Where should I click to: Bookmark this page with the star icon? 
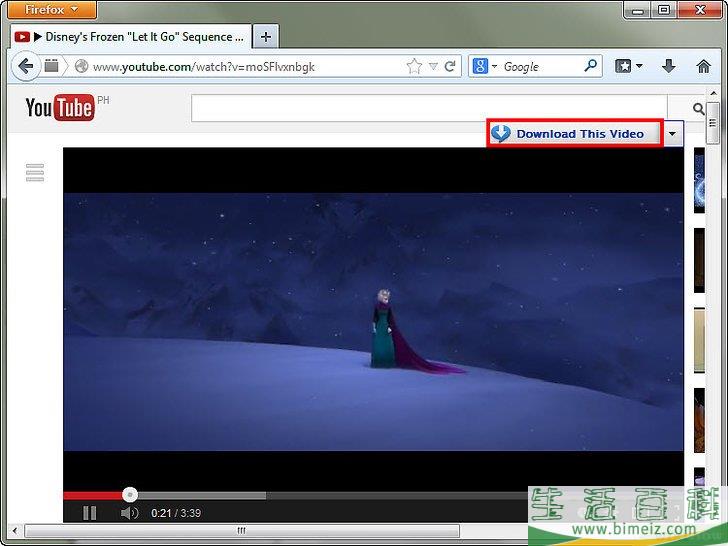pos(414,66)
